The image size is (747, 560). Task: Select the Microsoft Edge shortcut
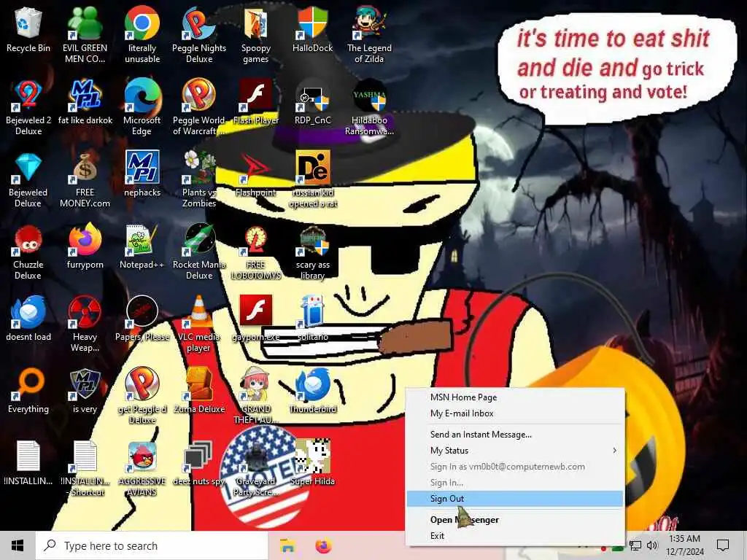click(x=142, y=106)
